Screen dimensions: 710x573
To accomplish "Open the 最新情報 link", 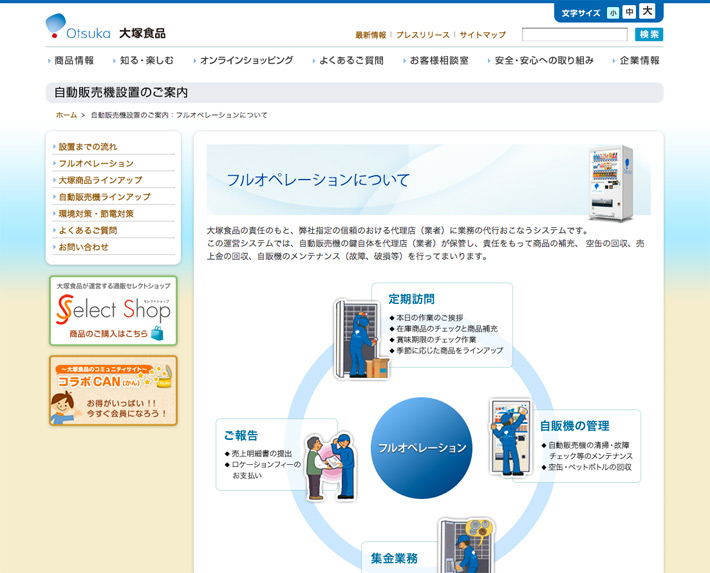I will (x=371, y=35).
